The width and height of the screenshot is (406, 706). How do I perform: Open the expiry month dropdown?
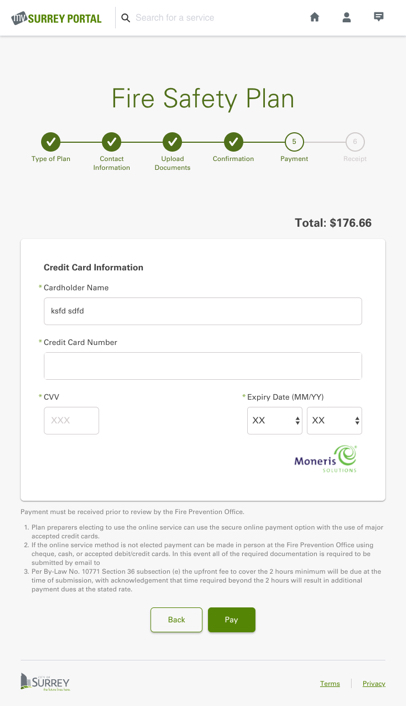[275, 421]
